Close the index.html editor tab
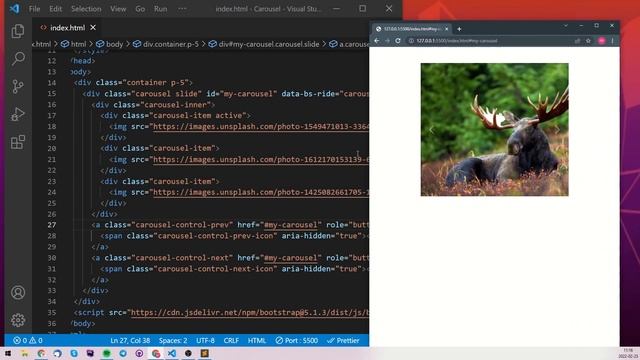This screenshot has height=360, width=640. [93, 28]
